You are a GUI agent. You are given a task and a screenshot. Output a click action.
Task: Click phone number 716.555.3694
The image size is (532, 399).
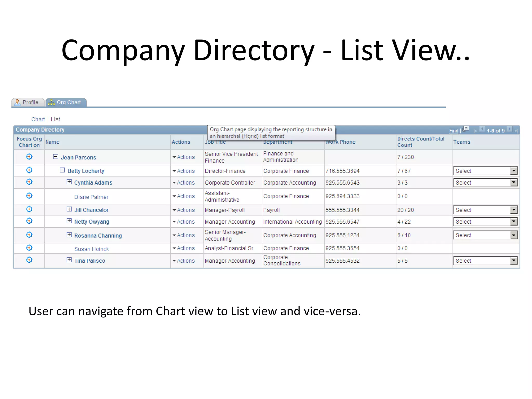[x=342, y=171]
